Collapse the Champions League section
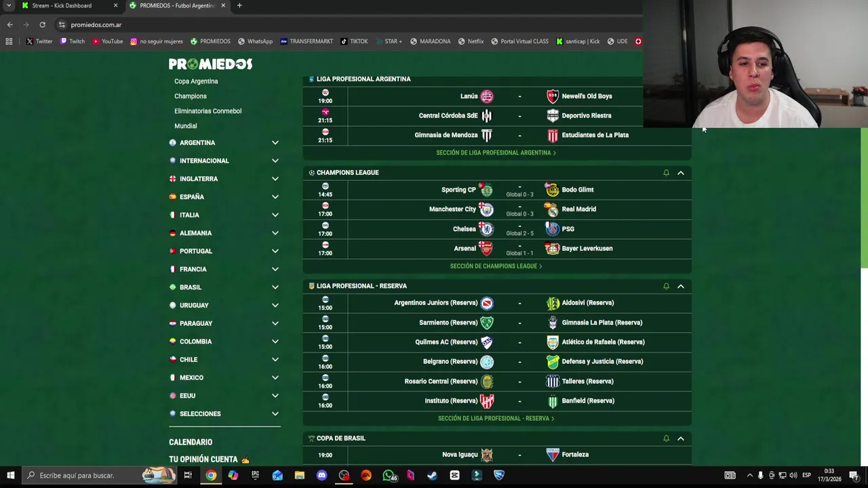 [x=681, y=173]
